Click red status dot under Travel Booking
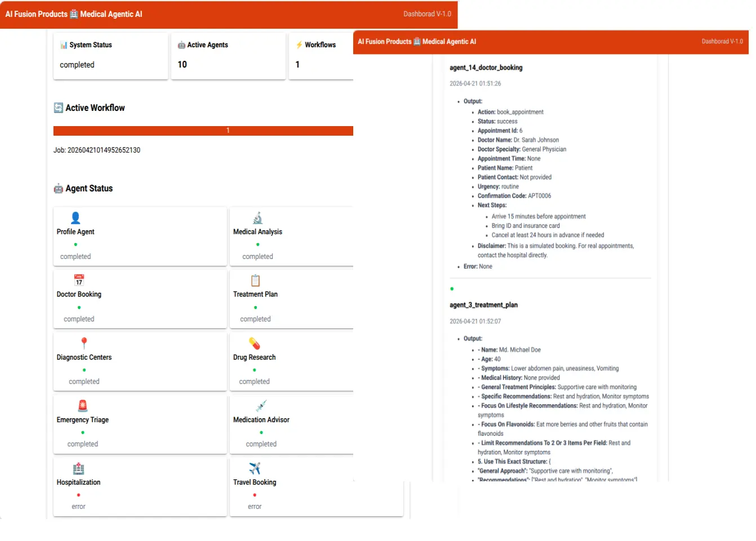The width and height of the screenshot is (756, 541). point(255,495)
